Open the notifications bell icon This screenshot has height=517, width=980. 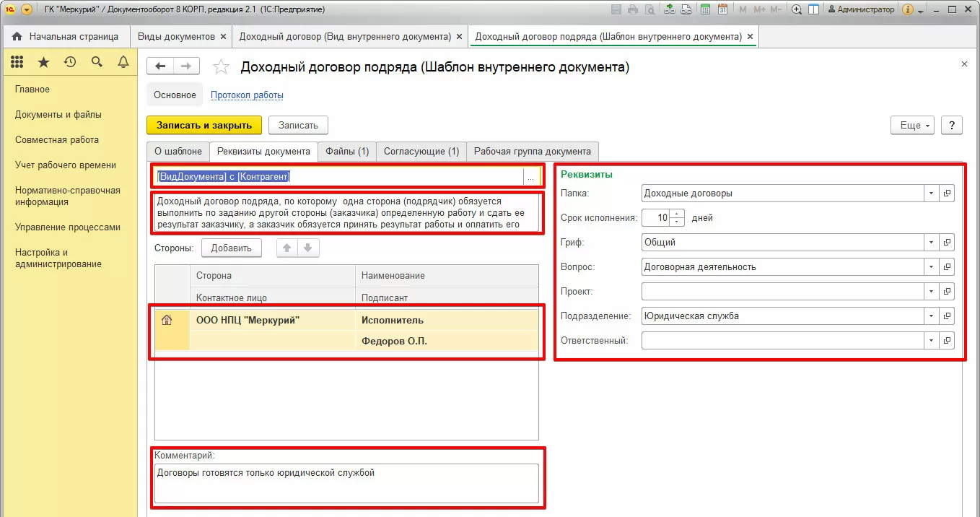point(123,63)
